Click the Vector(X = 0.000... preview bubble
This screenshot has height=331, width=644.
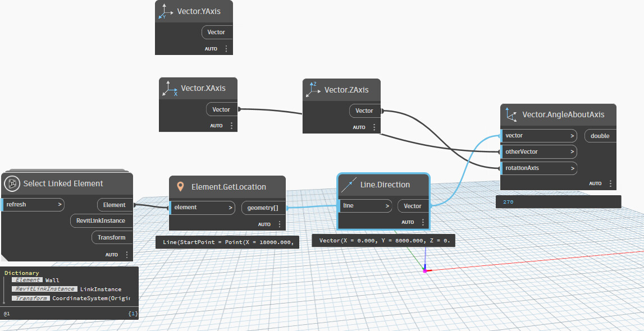click(x=383, y=241)
